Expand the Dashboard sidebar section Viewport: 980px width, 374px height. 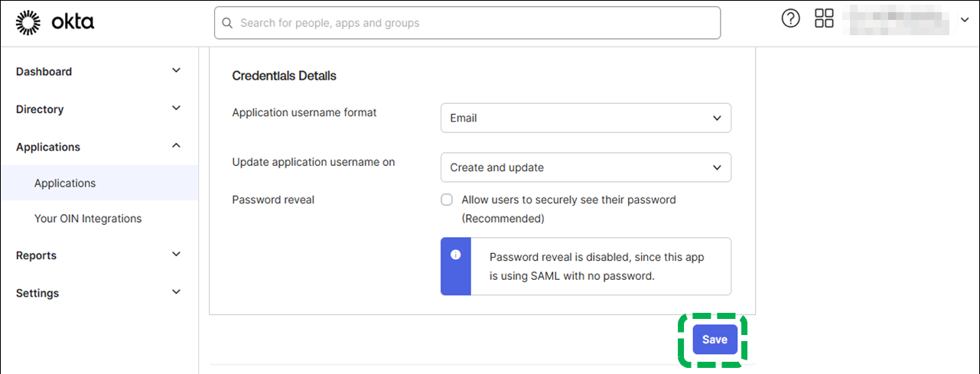(x=176, y=71)
